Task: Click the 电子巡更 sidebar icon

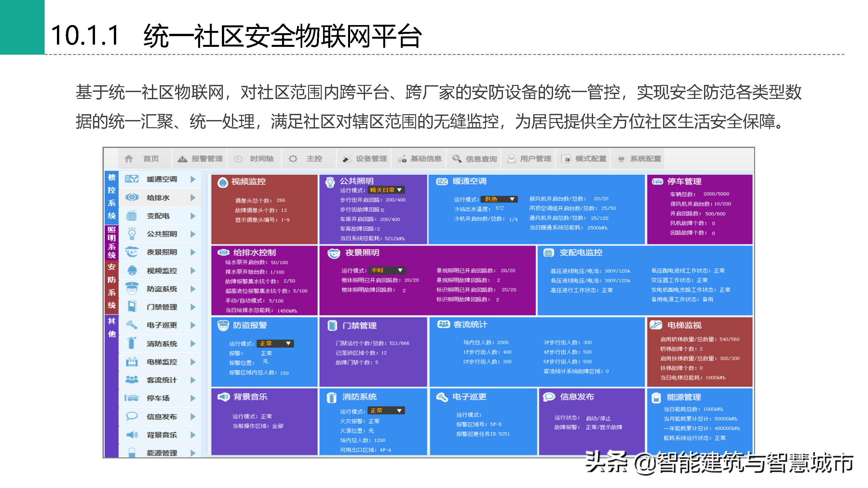Action: point(132,325)
